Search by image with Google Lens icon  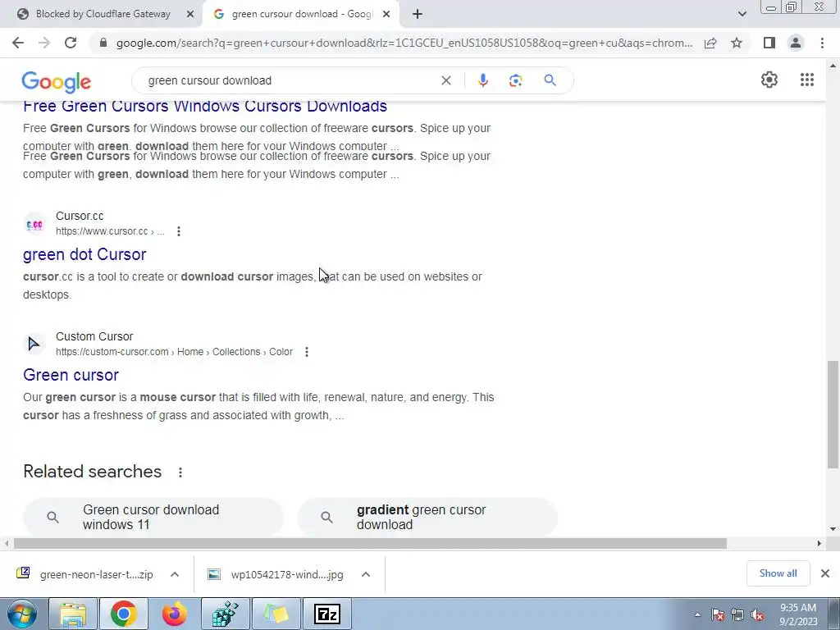pyautogui.click(x=515, y=80)
